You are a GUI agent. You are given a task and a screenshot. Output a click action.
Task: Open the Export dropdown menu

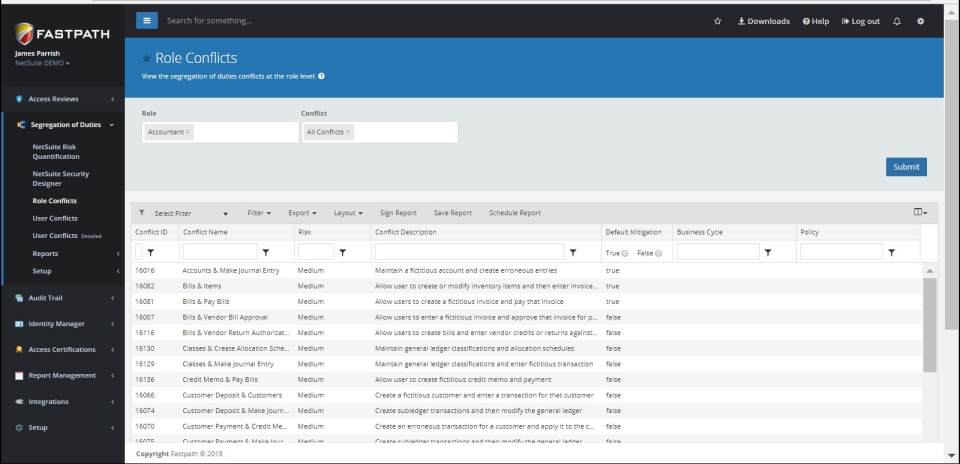point(302,213)
